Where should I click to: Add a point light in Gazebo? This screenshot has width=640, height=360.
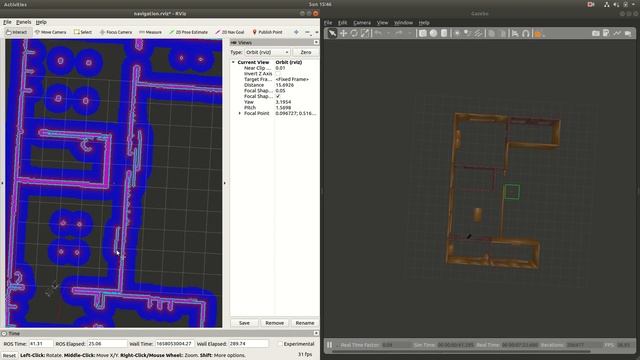pyautogui.click(x=457, y=33)
